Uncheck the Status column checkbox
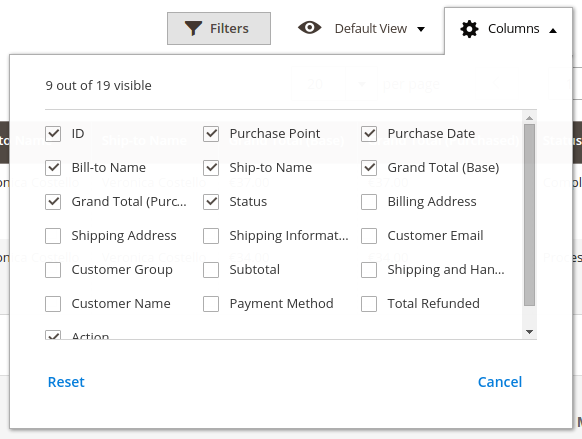The image size is (582, 439). (211, 202)
